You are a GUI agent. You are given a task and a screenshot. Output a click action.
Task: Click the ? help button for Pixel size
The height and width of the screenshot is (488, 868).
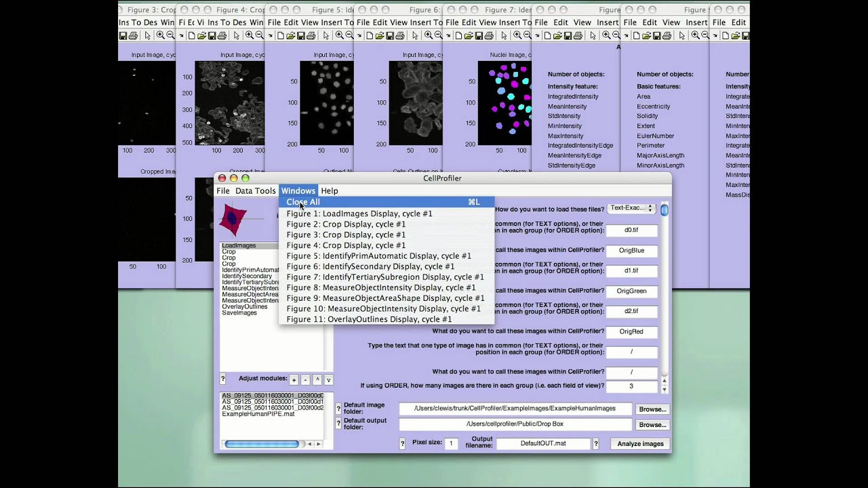coord(403,444)
